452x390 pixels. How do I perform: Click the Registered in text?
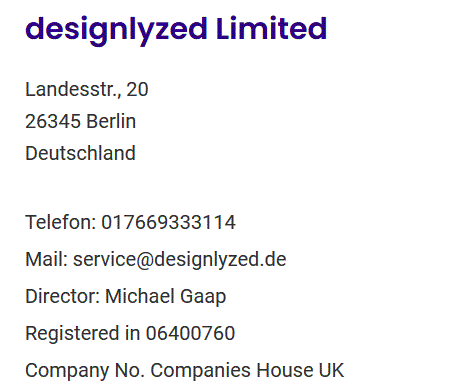click(x=83, y=334)
